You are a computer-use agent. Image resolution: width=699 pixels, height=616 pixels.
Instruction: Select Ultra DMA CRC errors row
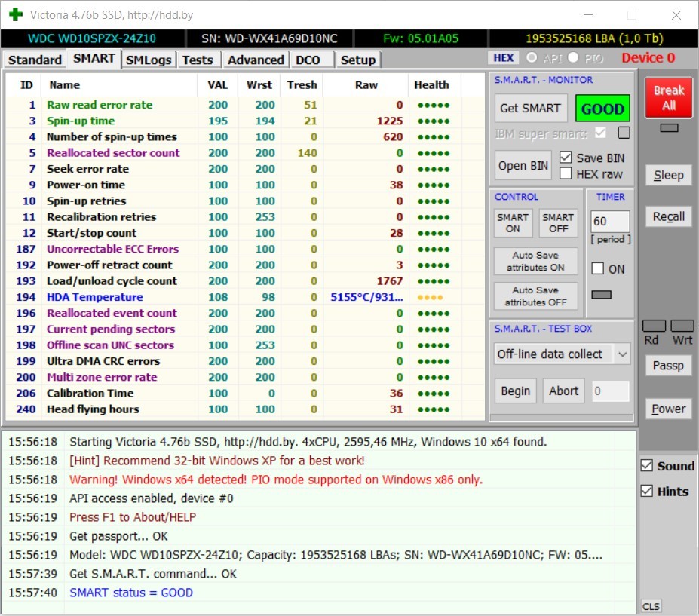tap(245, 361)
